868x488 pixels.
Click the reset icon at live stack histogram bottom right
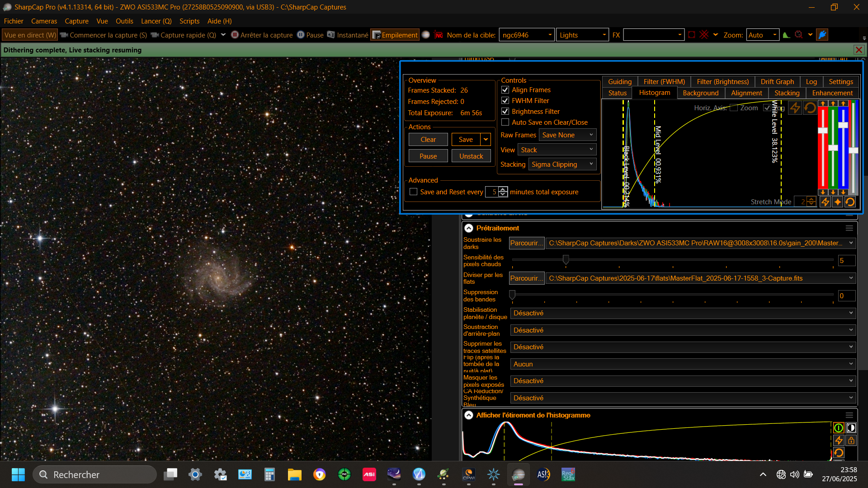click(x=850, y=202)
